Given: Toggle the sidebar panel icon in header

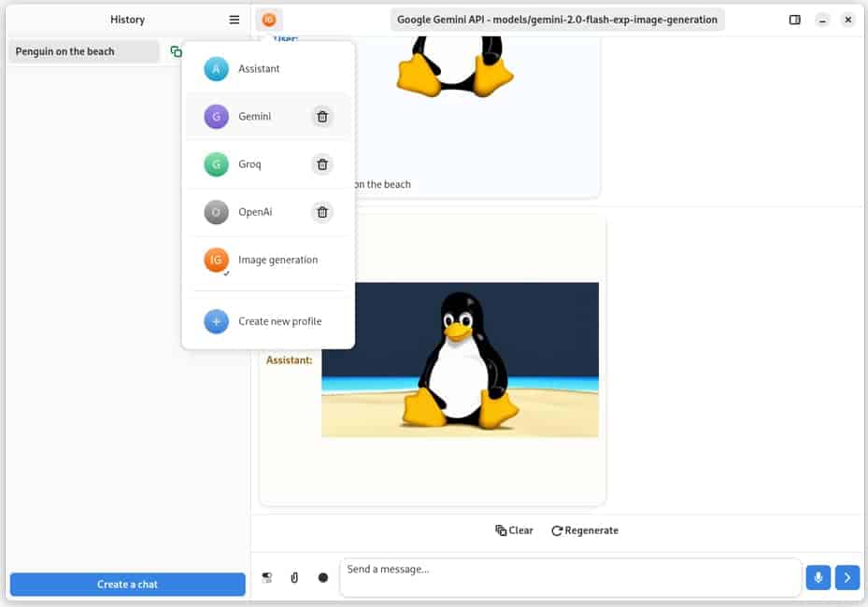Looking at the screenshot, I should (x=794, y=20).
